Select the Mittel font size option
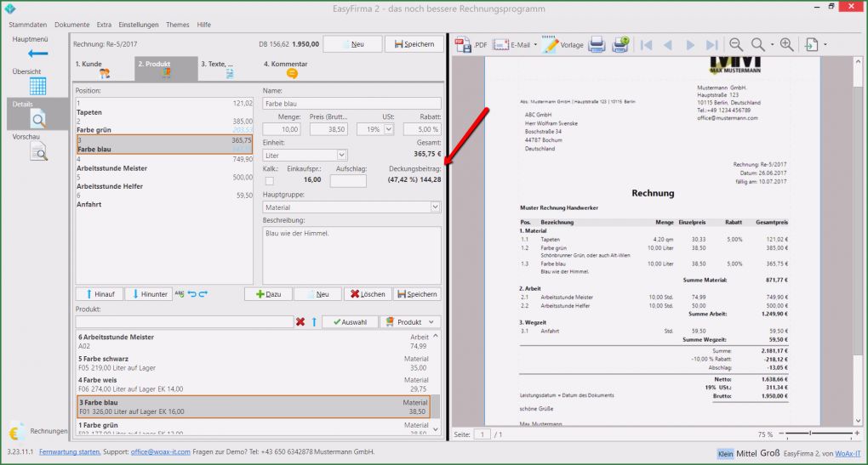Screen dimensions: 868x465 (x=746, y=453)
